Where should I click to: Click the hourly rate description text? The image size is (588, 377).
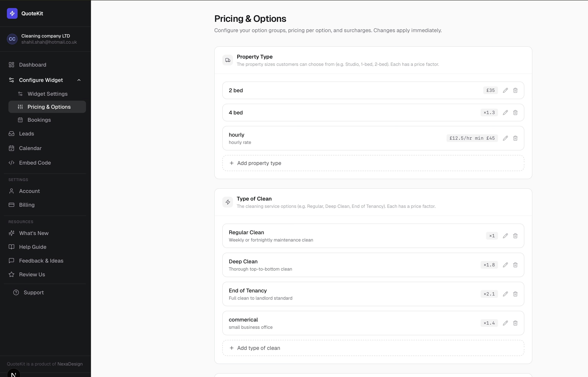(240, 143)
